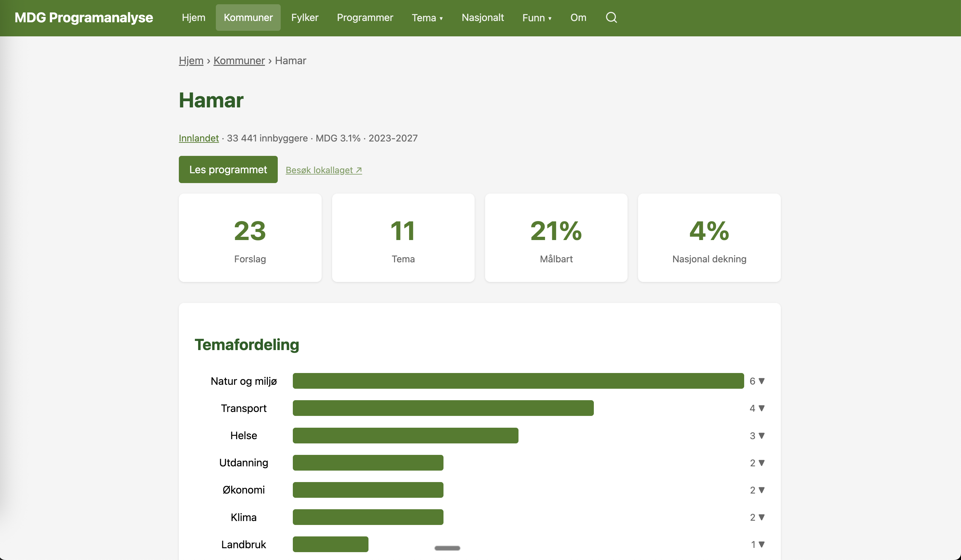The height and width of the screenshot is (560, 961).
Task: Open the Funn dropdown menu
Action: click(537, 18)
